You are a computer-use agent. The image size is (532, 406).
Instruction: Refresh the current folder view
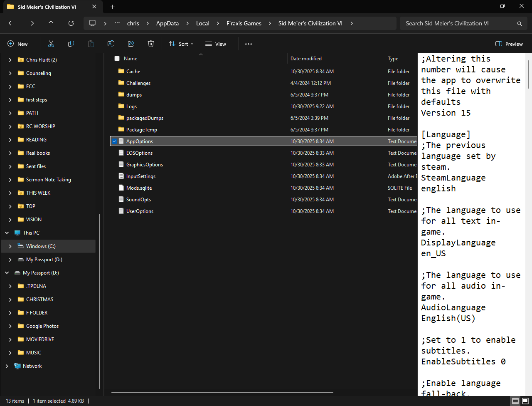[x=71, y=23]
